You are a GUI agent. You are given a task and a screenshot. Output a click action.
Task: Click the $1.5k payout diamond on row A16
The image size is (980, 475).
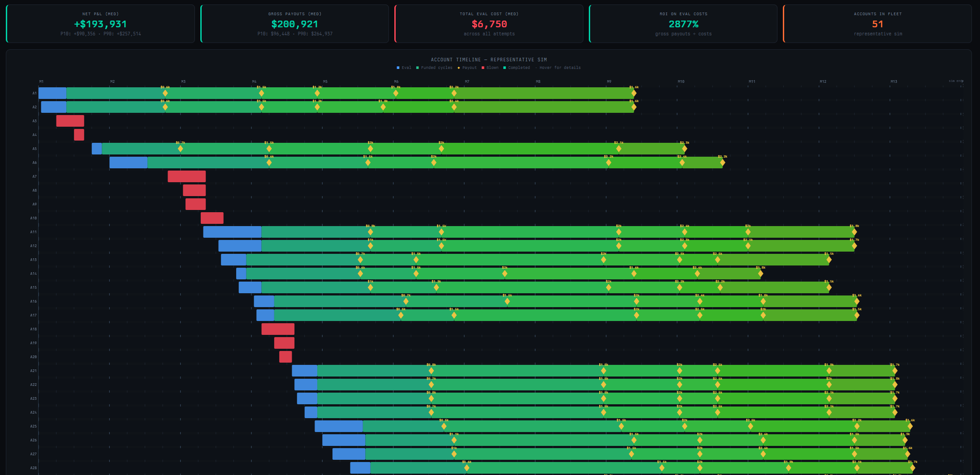[x=506, y=301]
